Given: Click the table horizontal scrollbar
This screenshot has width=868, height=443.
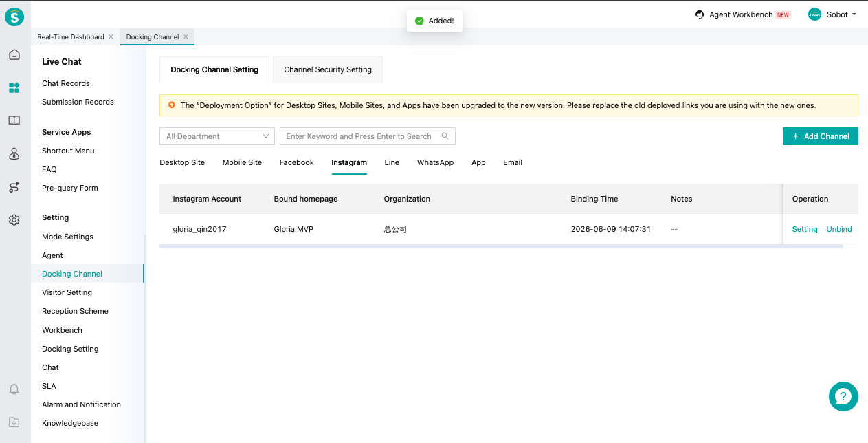Looking at the screenshot, I should (x=501, y=246).
